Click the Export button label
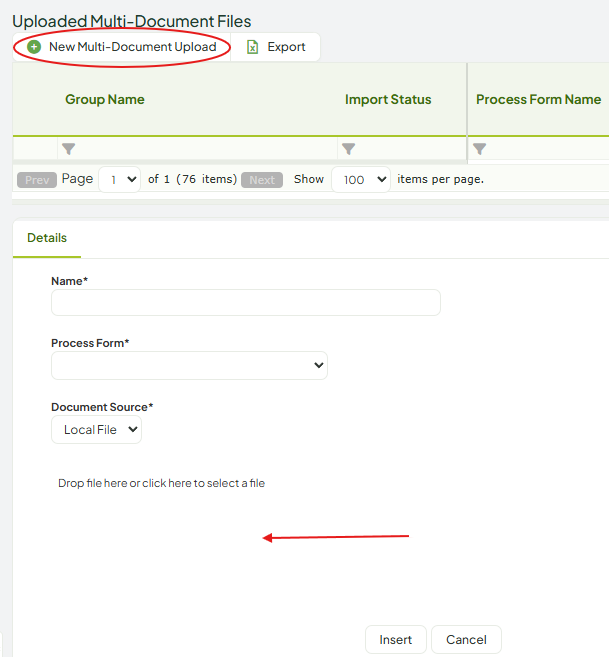Screen dimensions: 609x657 (286, 47)
